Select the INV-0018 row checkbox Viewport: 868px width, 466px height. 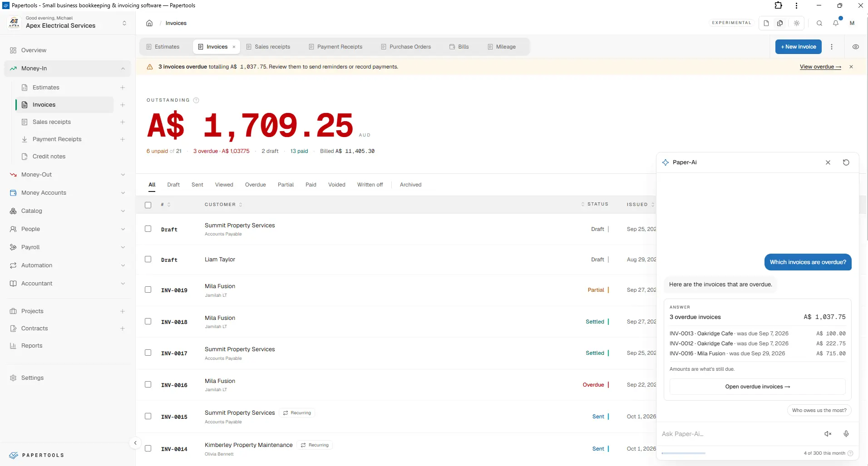click(148, 321)
